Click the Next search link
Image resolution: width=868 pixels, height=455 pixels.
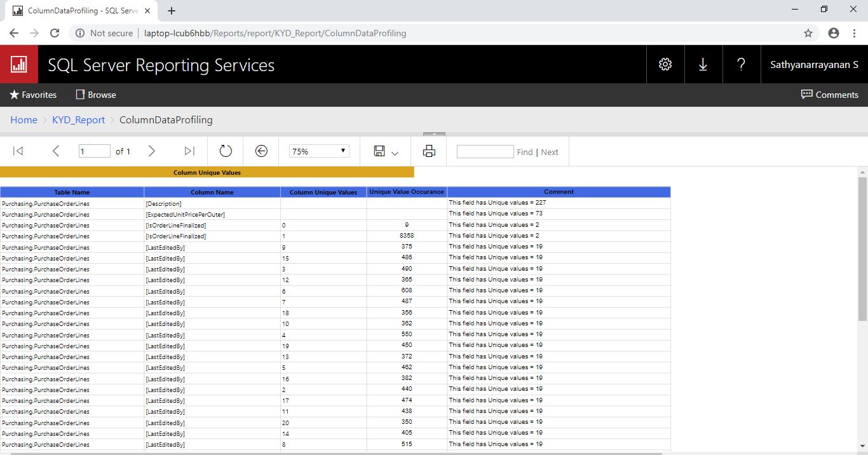pos(550,152)
